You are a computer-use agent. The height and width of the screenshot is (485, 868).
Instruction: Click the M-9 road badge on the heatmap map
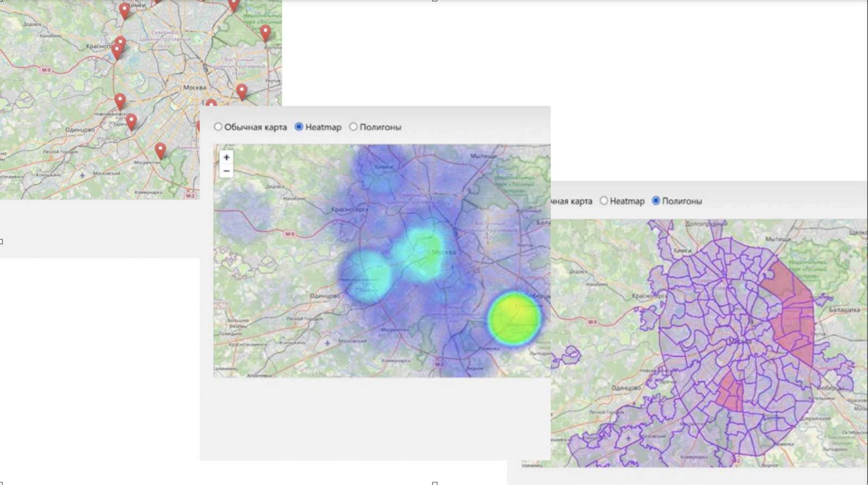click(290, 234)
